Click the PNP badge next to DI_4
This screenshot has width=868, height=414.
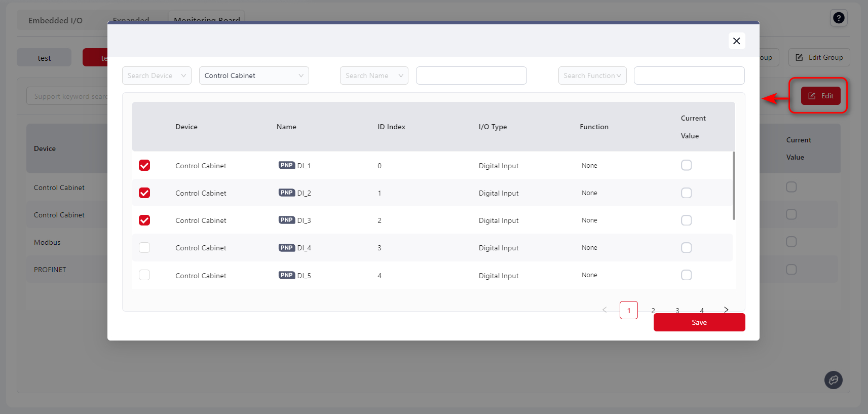(x=286, y=248)
